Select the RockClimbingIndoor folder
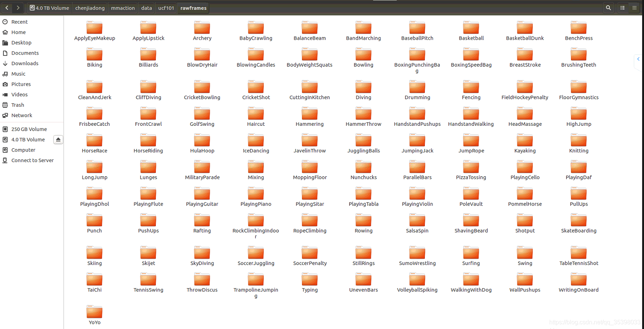 [x=256, y=226]
